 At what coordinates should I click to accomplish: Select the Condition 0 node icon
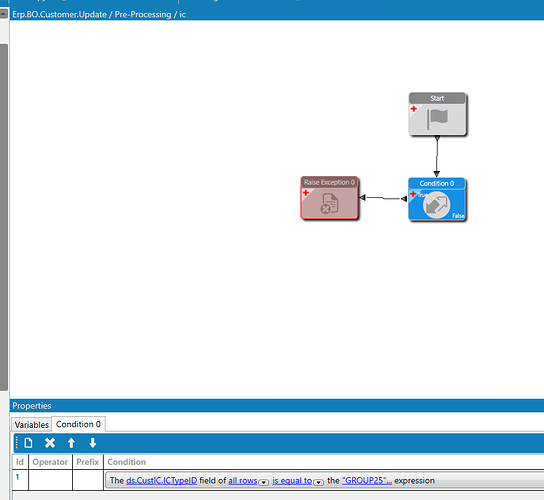(x=436, y=205)
